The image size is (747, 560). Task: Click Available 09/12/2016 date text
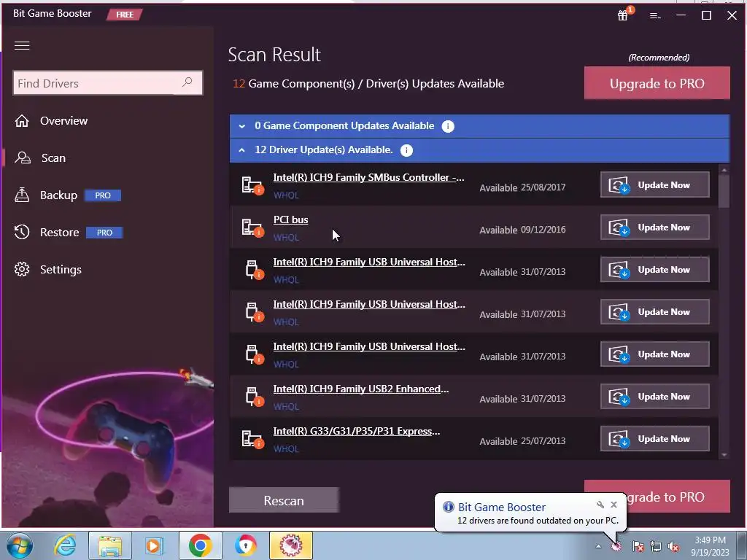522,230
